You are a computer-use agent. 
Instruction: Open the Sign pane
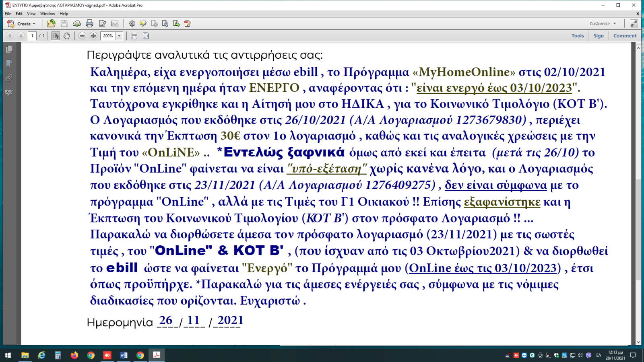(599, 36)
